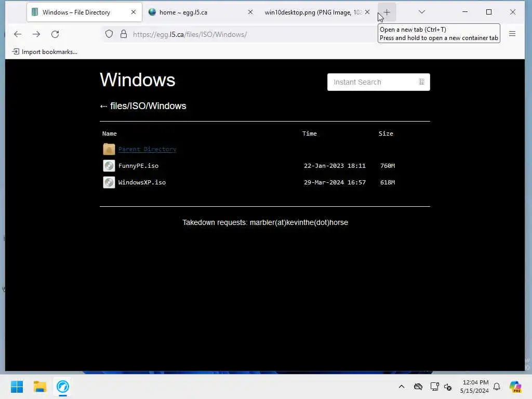Screen dimensions: 532x399
Task: Focus the Instant Search field
Action: pos(378,82)
